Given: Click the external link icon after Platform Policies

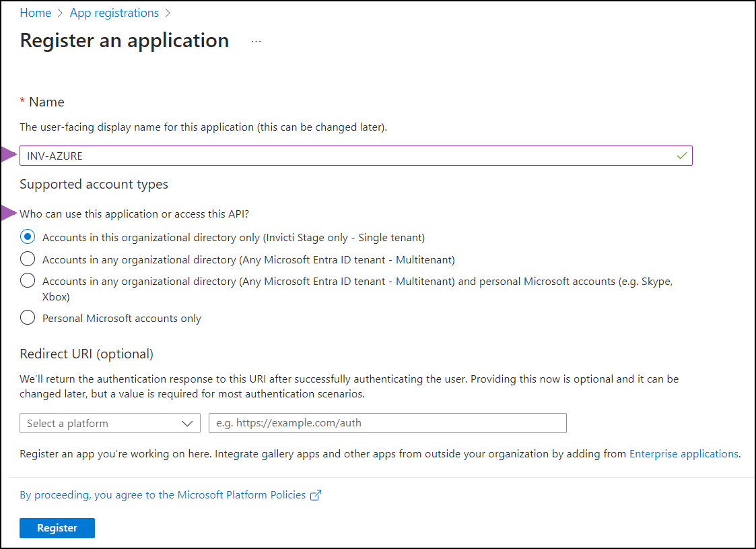Looking at the screenshot, I should click(x=316, y=495).
